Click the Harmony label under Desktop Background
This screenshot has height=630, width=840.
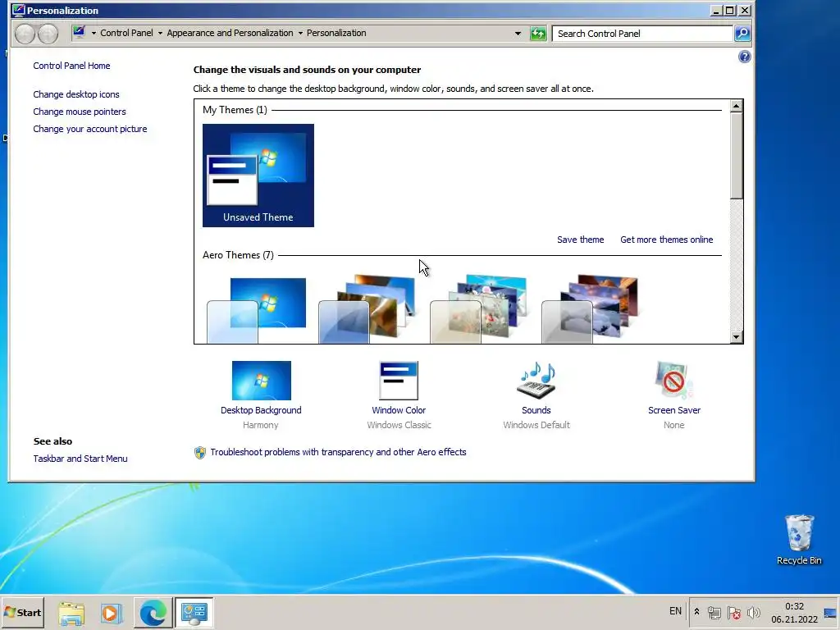pos(260,425)
